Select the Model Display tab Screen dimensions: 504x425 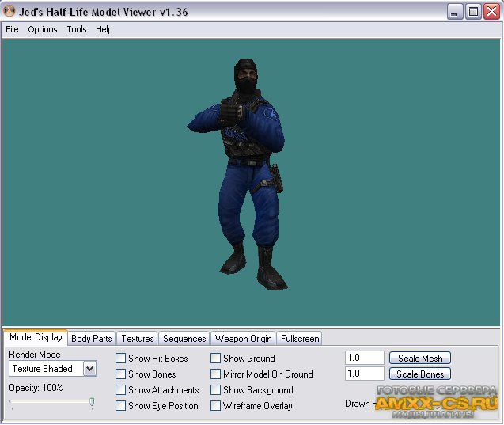tap(36, 337)
